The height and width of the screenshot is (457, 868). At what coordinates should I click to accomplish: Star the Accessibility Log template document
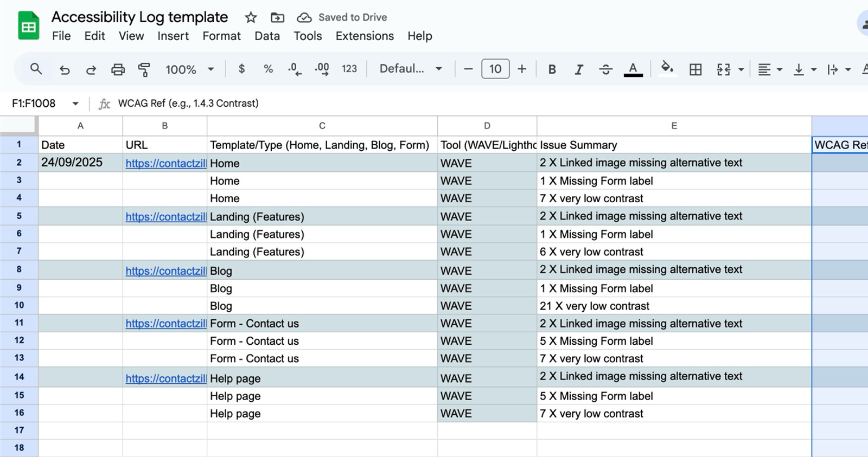(251, 17)
